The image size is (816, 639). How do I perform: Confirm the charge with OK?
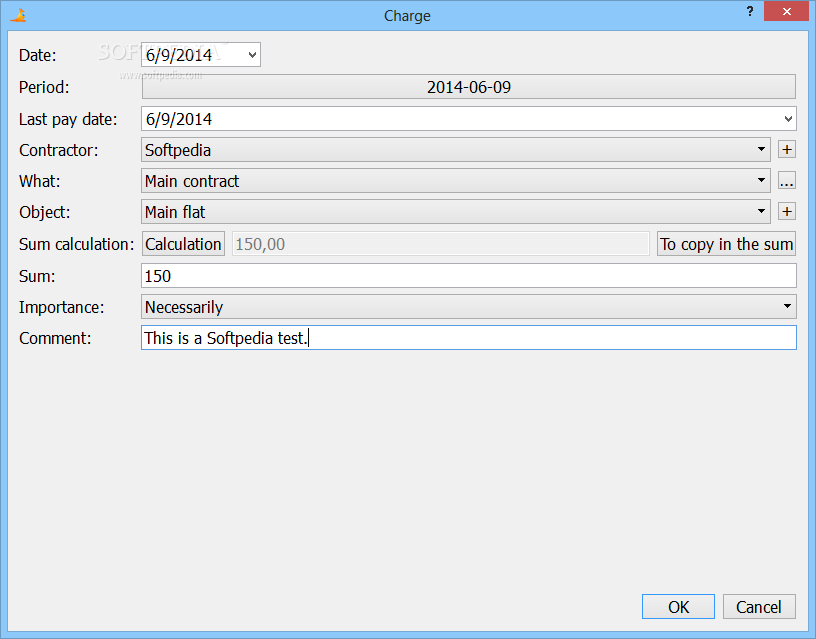click(678, 607)
